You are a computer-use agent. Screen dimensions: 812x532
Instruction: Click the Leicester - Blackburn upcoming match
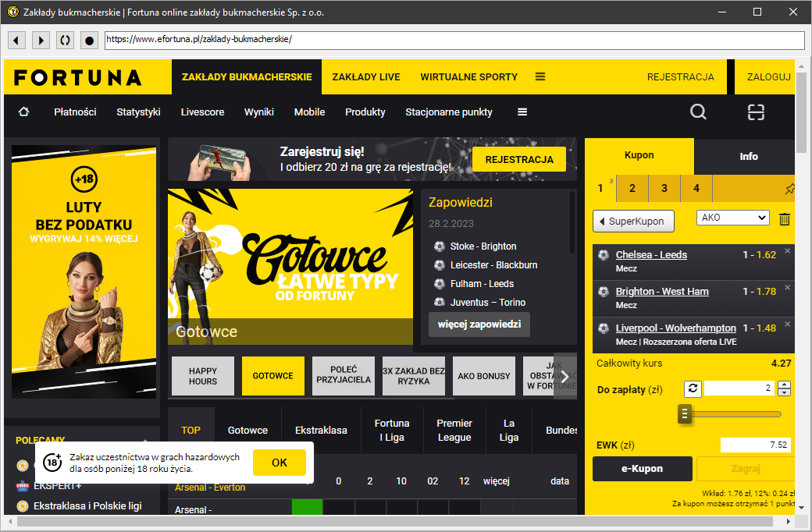click(493, 265)
